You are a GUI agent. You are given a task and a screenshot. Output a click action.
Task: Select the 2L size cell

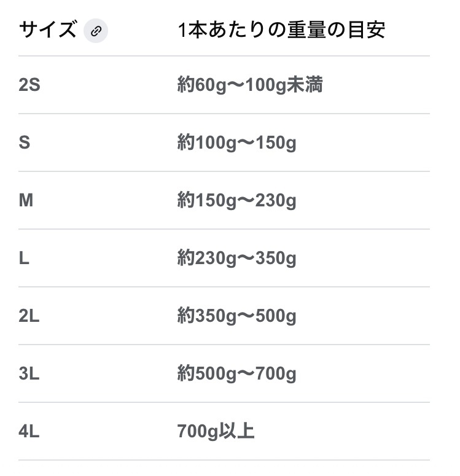pos(29,316)
